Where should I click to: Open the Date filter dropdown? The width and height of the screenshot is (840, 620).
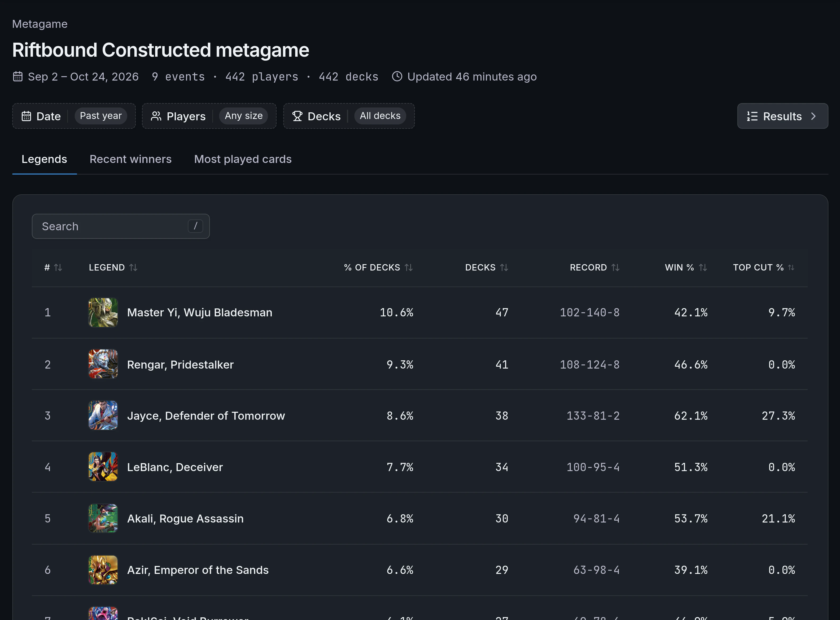[74, 116]
